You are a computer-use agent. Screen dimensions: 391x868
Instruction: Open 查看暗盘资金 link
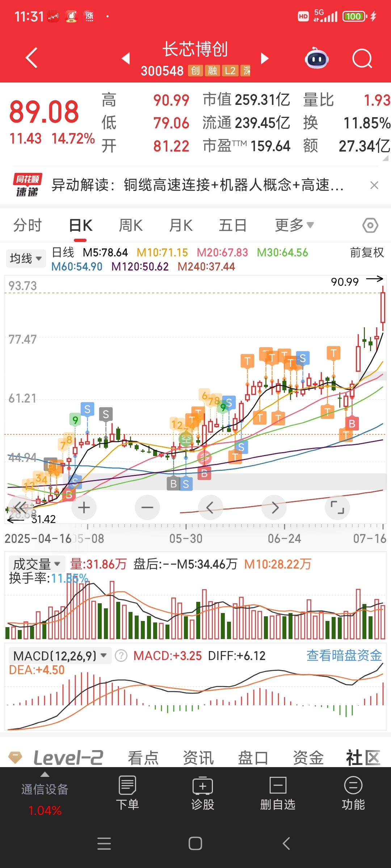pos(344,655)
